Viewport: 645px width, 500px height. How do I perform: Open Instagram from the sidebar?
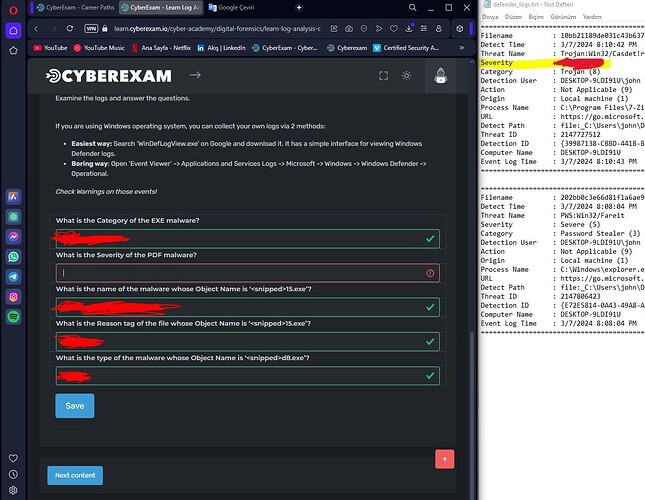pos(14,297)
